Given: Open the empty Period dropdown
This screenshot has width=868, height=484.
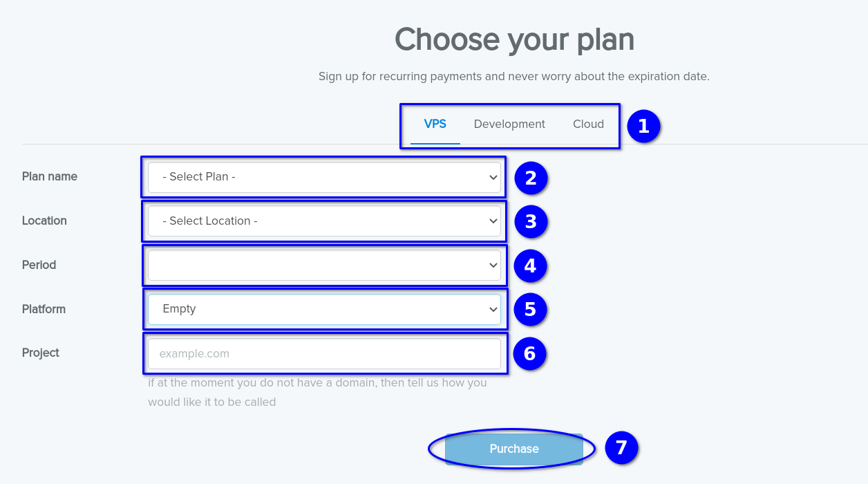Looking at the screenshot, I should (324, 266).
